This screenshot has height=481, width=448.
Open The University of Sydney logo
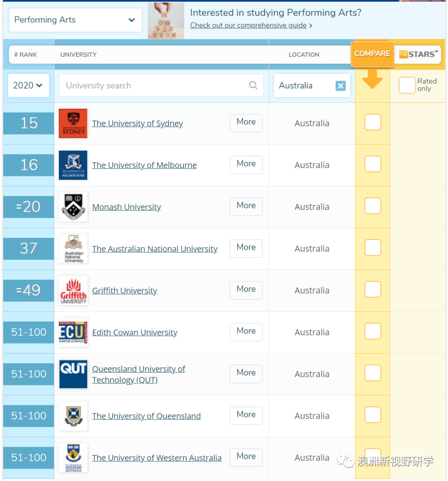coord(73,123)
